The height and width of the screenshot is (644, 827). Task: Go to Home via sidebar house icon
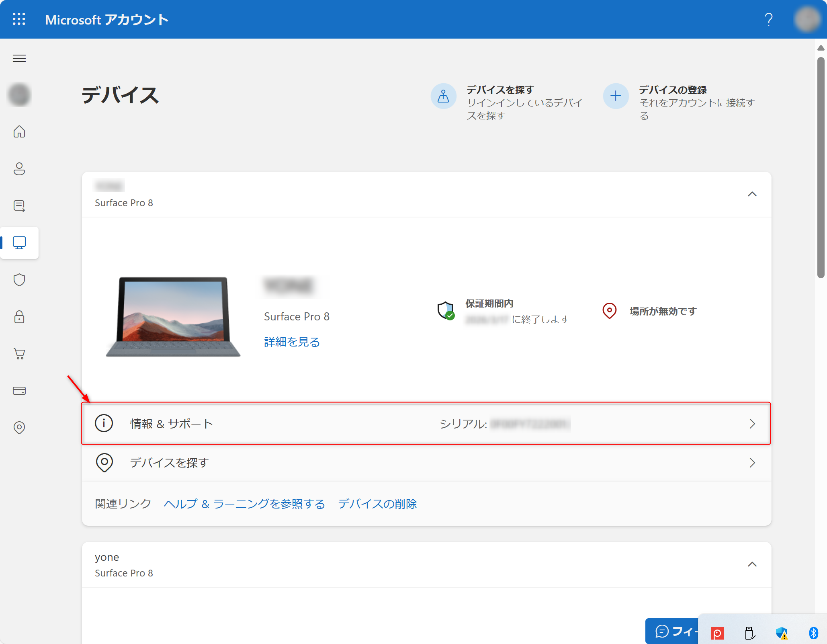tap(19, 131)
